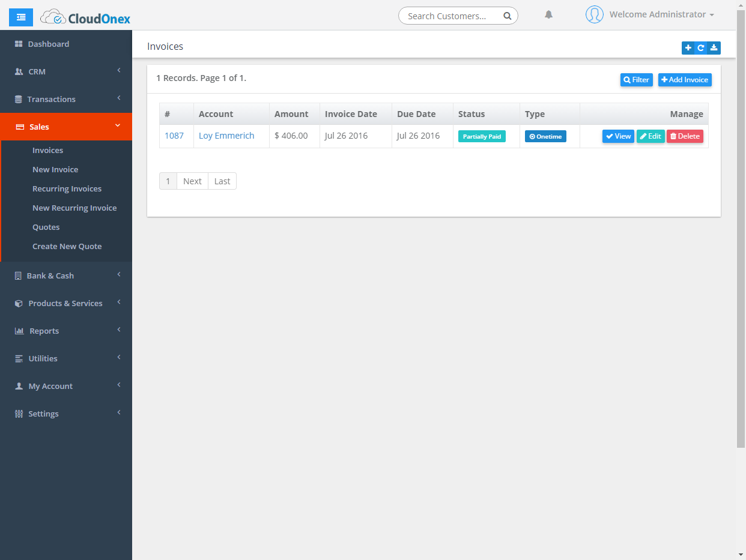
Task: Go to Recurring Invoices
Action: point(67,189)
